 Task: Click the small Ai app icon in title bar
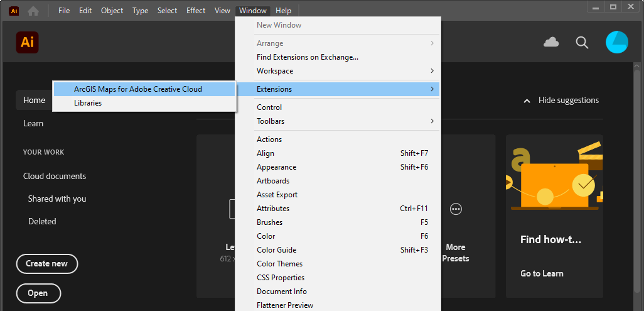pos(14,11)
